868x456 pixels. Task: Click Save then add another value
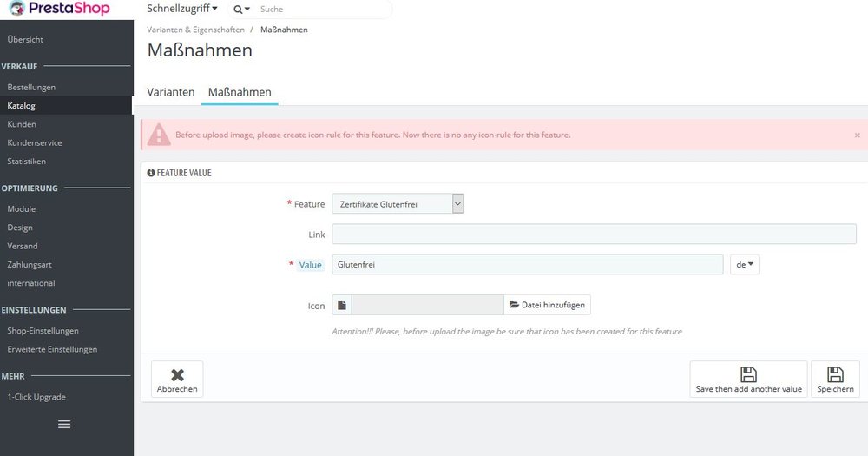(748, 380)
